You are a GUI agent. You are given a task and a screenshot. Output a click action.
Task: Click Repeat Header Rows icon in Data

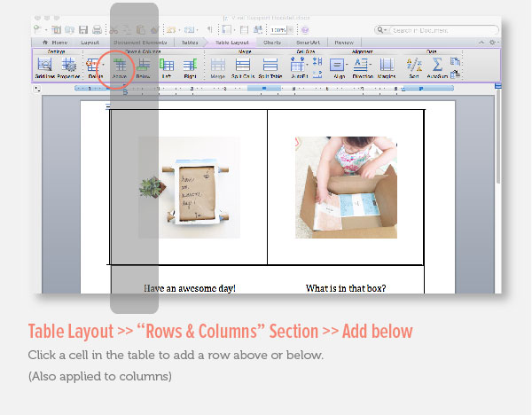456,61
